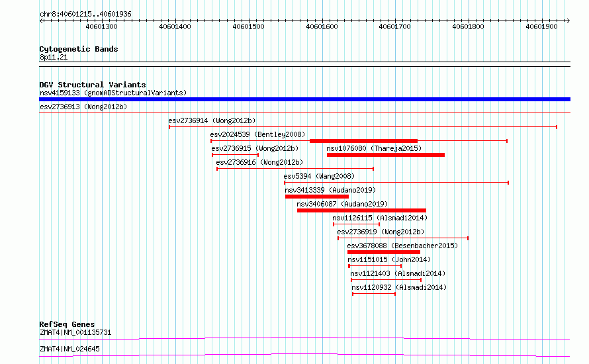The height and width of the screenshot is (364, 589).
Task: Click the esv2736919 (Wong2012b) label
Action: tap(381, 232)
